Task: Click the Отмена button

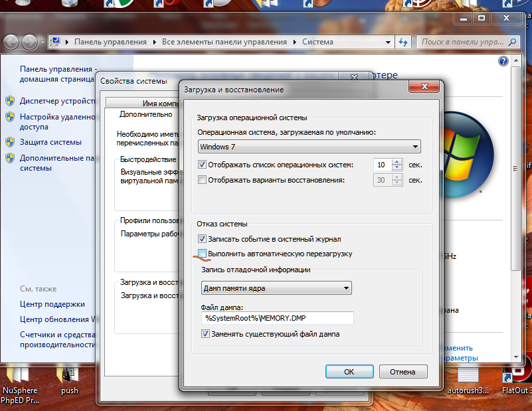Action: [x=402, y=372]
